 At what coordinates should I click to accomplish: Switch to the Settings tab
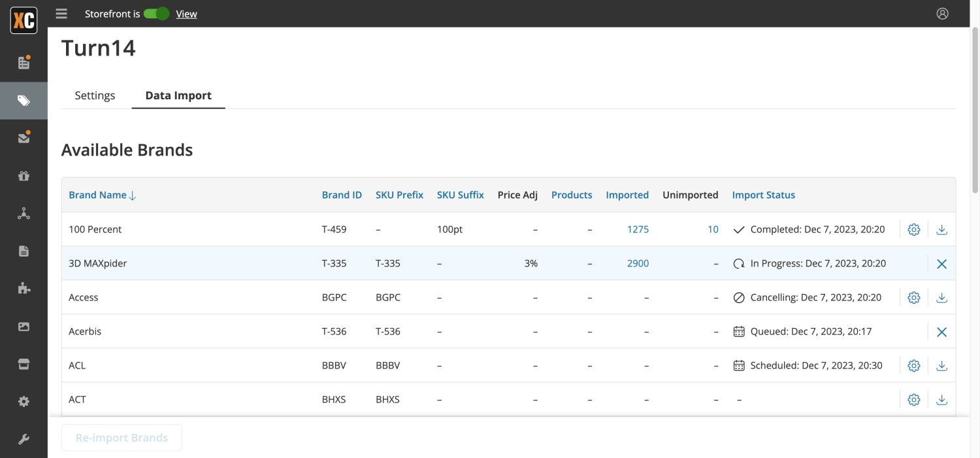[95, 95]
